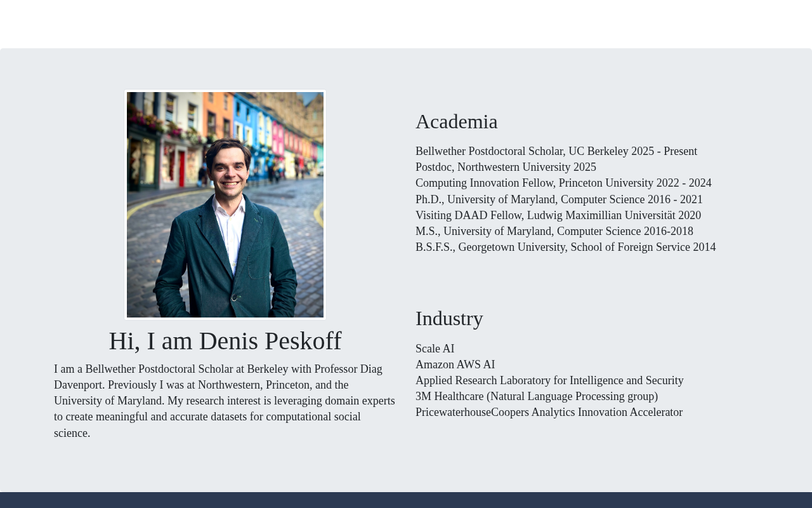Click Applied Research Laboratory for Intelligence and Security
Screen dimensions: 812x508
pyautogui.click(x=549, y=380)
